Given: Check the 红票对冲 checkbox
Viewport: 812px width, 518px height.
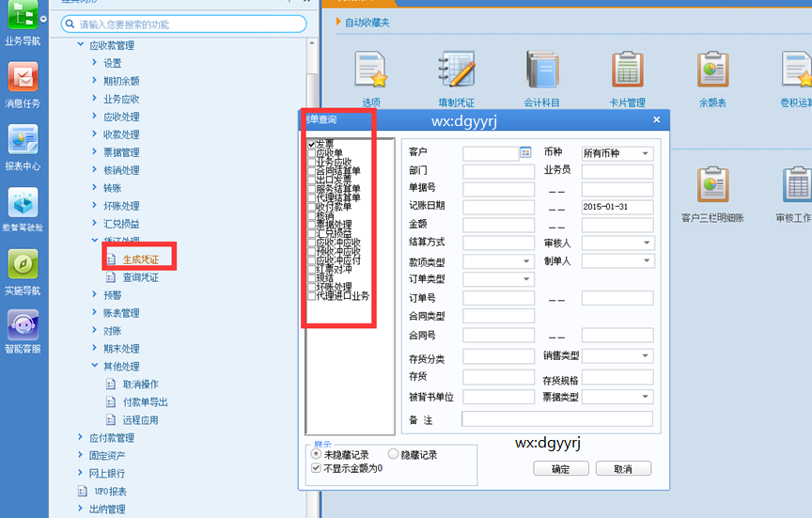Looking at the screenshot, I should (x=312, y=270).
